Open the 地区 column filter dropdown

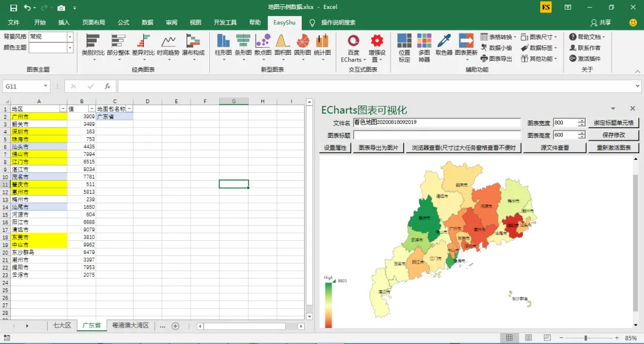(x=63, y=109)
